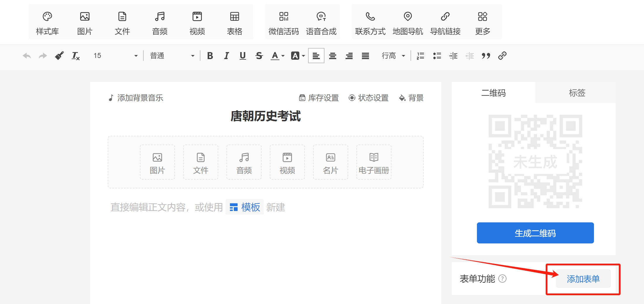Screen dimensions: 644x304
Task: Insert 地图导航 map navigation
Action: click(x=408, y=22)
